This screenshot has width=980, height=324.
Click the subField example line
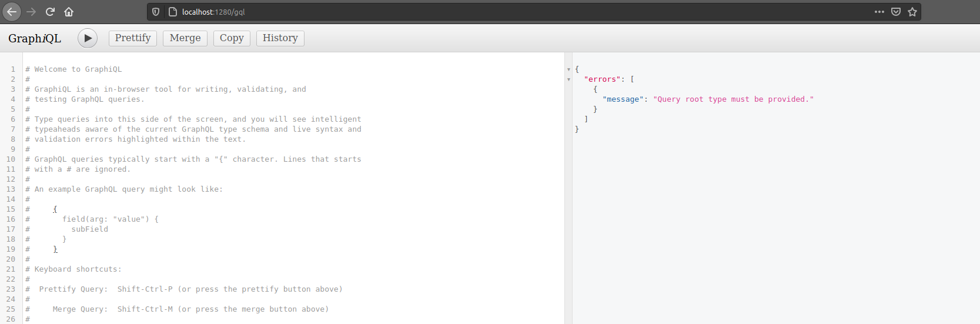[x=90, y=229]
